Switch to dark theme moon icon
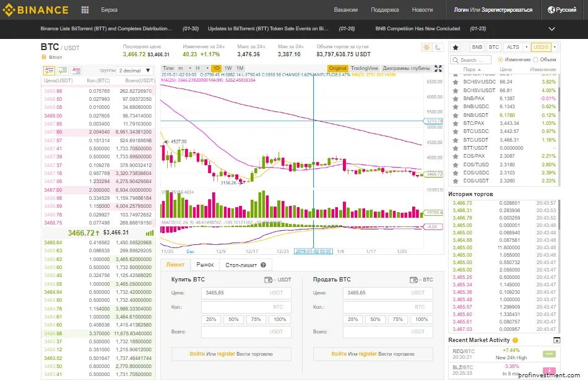This screenshot has width=588, height=381. coord(438,47)
